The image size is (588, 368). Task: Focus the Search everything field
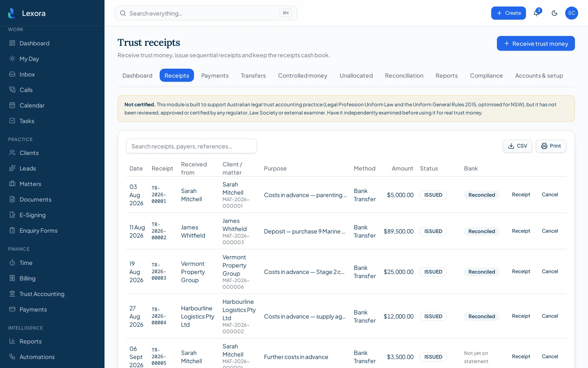tap(206, 13)
